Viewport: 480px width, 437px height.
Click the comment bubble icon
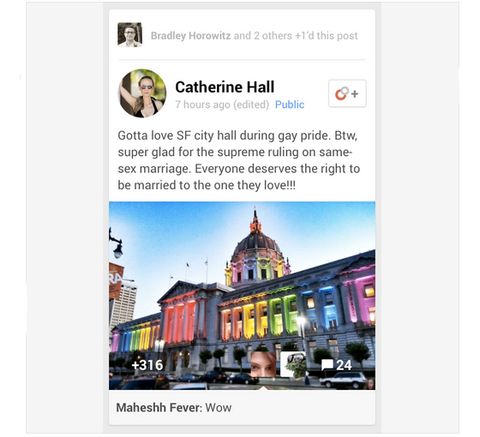click(327, 365)
